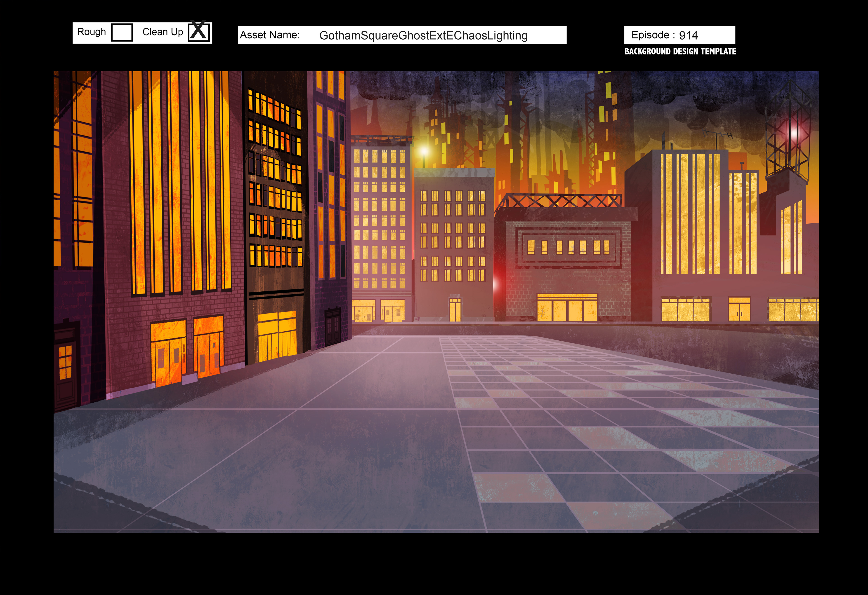868x595 pixels.
Task: Click the 'Asset Name:' label
Action: (x=270, y=35)
